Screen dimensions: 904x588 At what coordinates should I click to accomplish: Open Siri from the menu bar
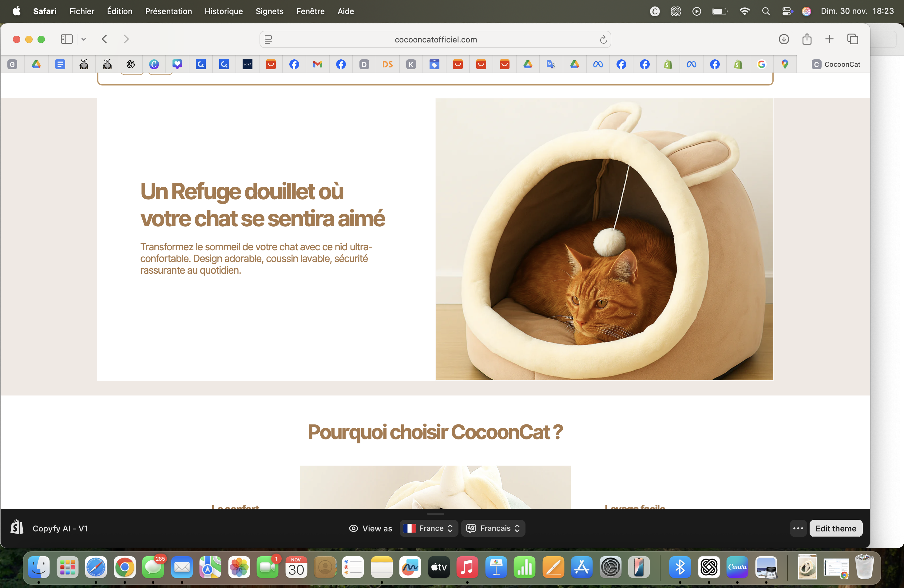click(807, 11)
